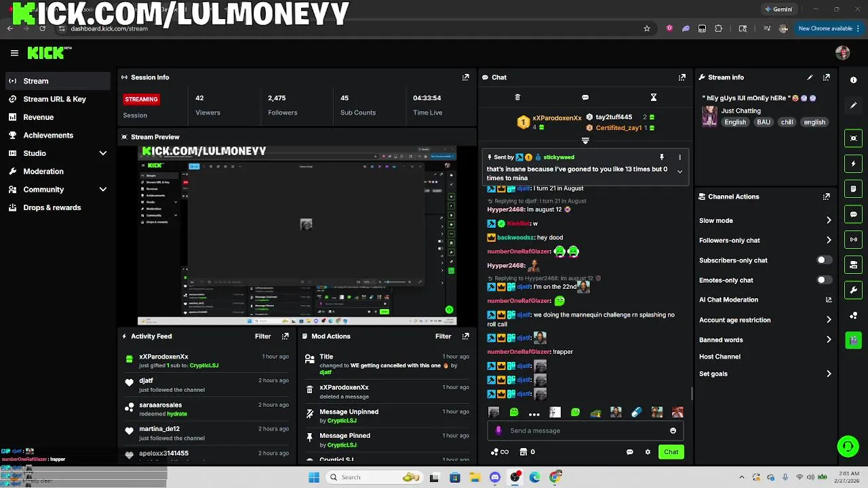Open Moderation in the sidebar
The image size is (868, 488).
[x=58, y=171]
